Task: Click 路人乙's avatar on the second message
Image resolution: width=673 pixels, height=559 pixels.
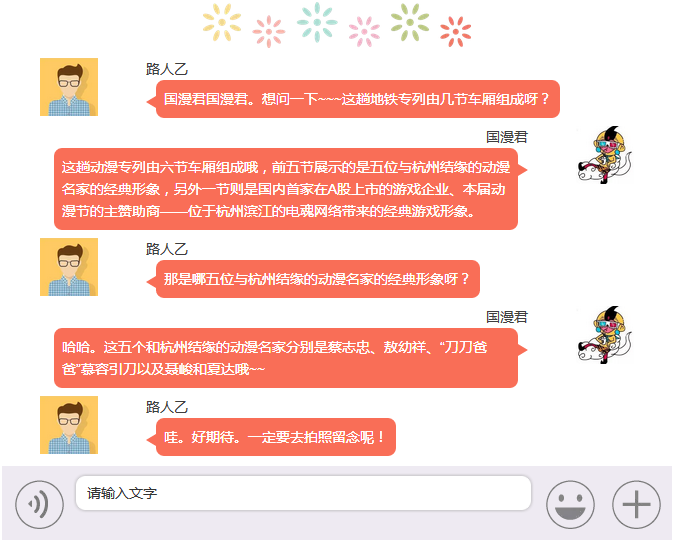Action: (69, 267)
